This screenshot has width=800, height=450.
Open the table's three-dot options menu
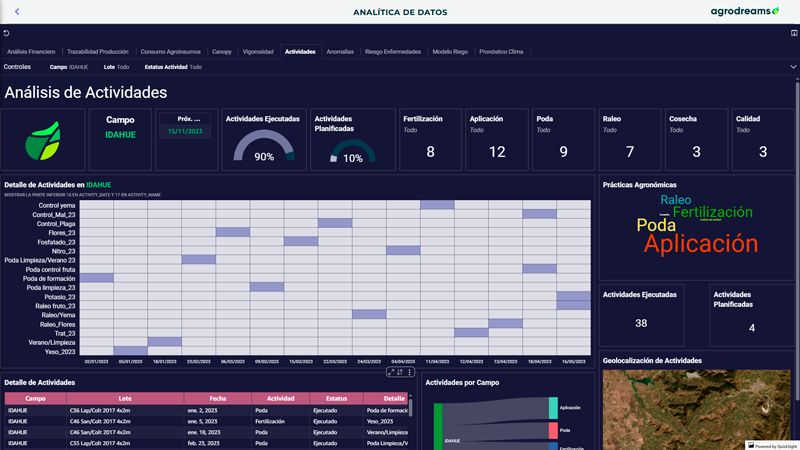[408, 372]
